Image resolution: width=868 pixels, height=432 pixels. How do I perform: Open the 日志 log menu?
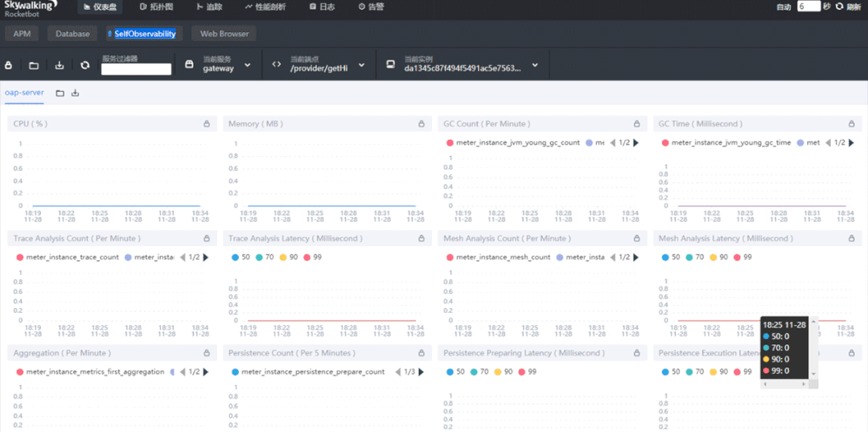320,7
